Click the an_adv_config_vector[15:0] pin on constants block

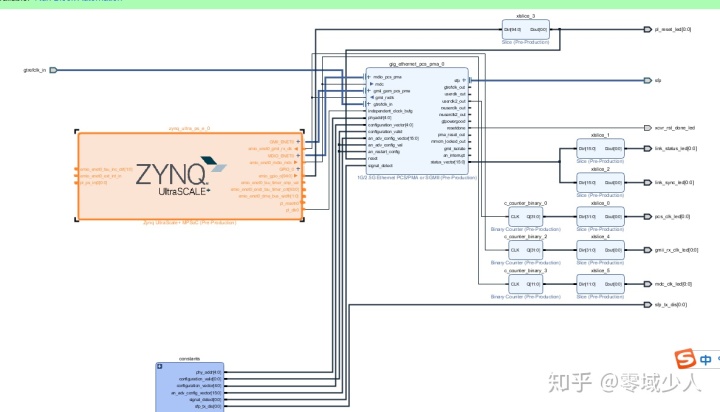(196, 393)
